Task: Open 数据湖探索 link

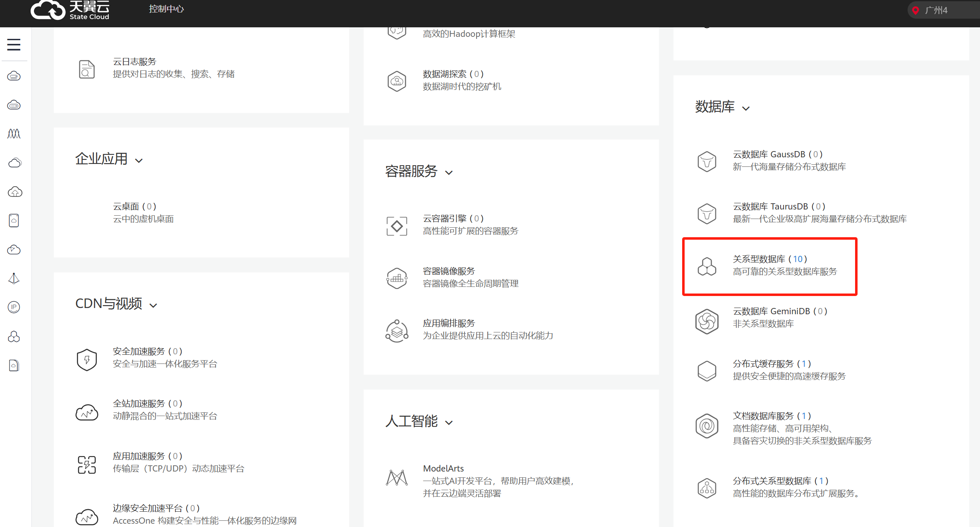Action: [453, 74]
